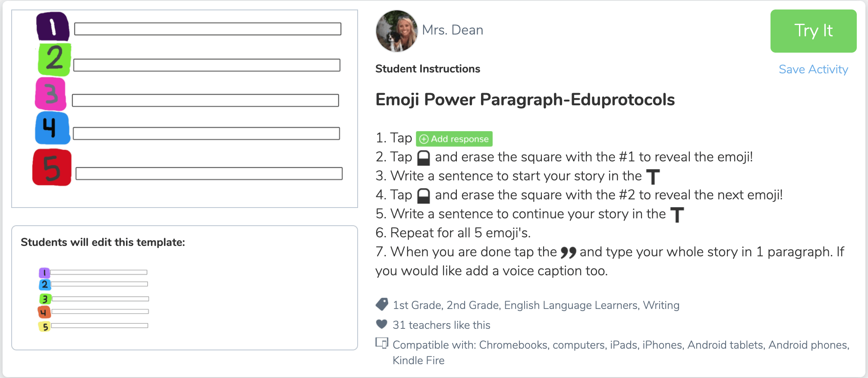Click the Save Activity link
This screenshot has width=868, height=378.
pos(813,69)
